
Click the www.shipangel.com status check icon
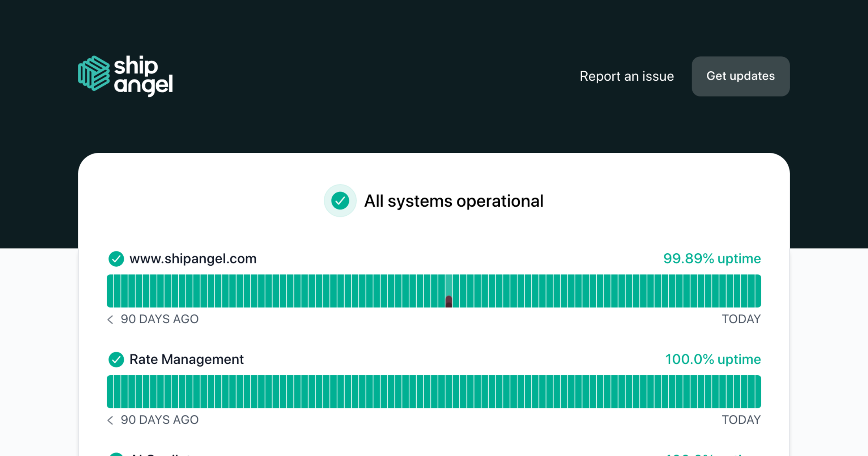point(116,259)
